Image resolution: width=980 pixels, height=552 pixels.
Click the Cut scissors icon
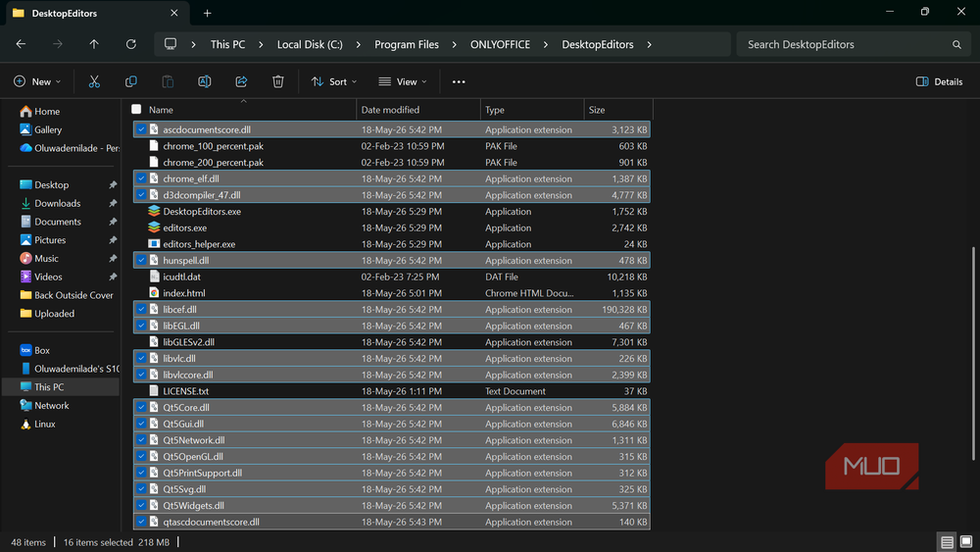point(94,81)
